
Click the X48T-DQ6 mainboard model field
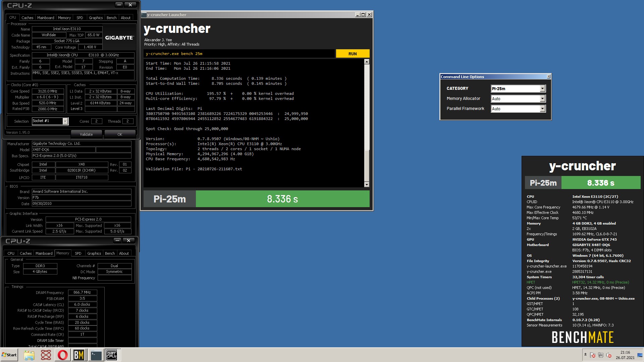point(63,149)
